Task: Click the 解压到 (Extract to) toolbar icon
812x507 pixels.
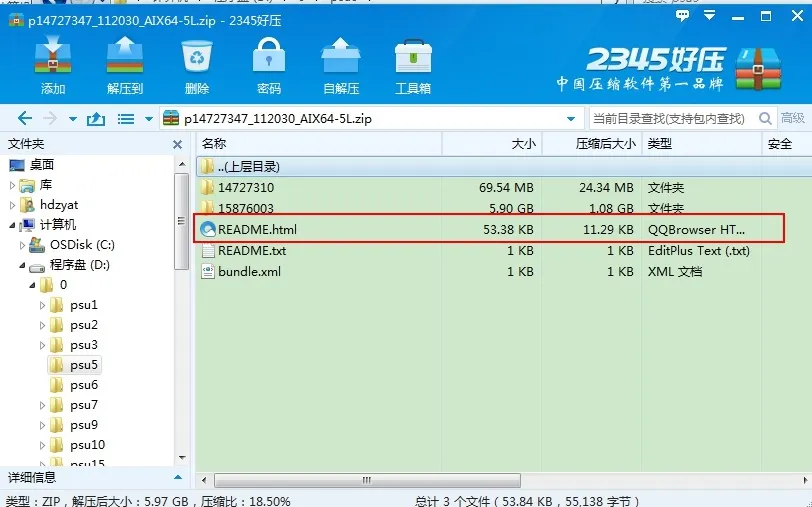Action: click(x=124, y=55)
